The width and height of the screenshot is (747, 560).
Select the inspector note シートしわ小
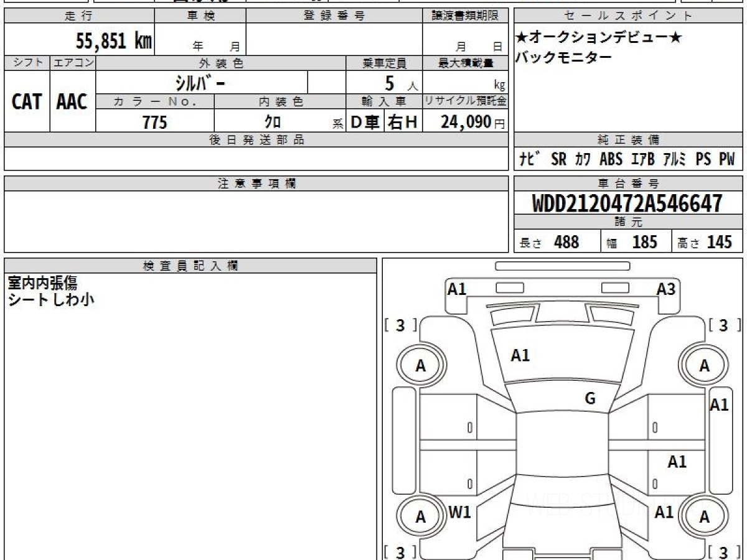(x=51, y=299)
